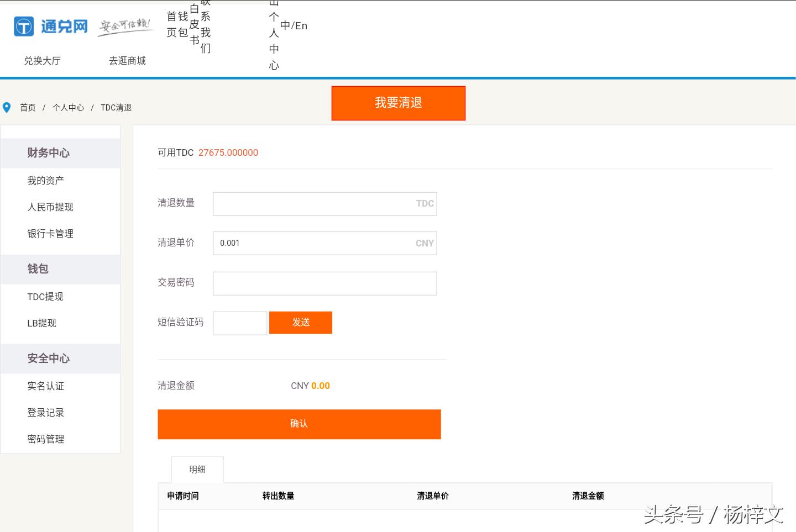The image size is (796, 532).
Task: Open 兑换大厅 in the navigation
Action: [42, 61]
